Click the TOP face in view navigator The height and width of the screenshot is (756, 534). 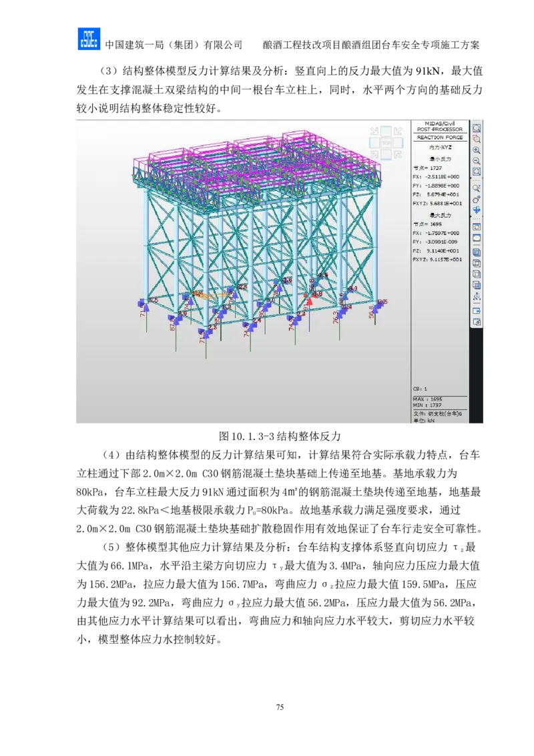tap(386, 143)
